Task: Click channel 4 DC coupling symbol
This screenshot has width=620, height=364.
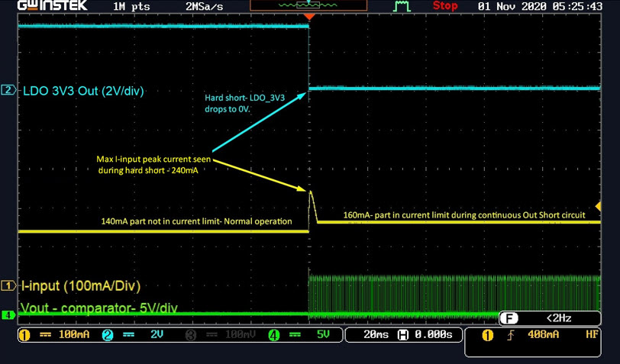Action: click(295, 335)
